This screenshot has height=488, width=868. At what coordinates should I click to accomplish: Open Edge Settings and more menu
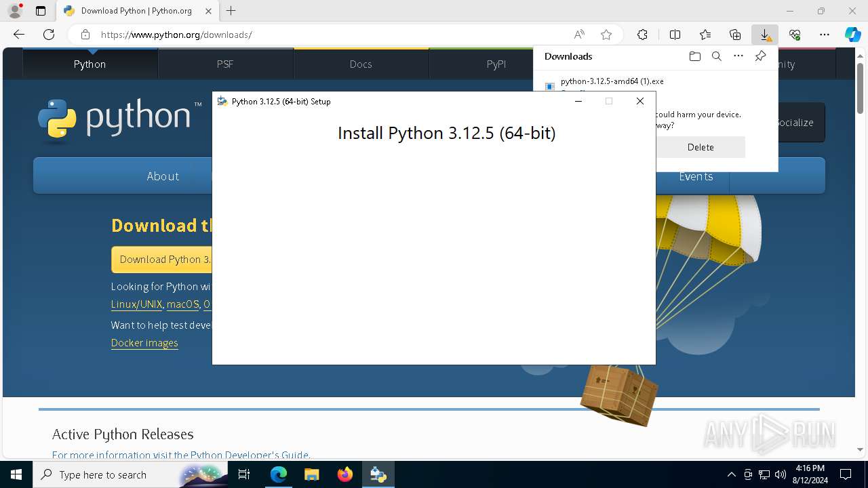pyautogui.click(x=825, y=35)
